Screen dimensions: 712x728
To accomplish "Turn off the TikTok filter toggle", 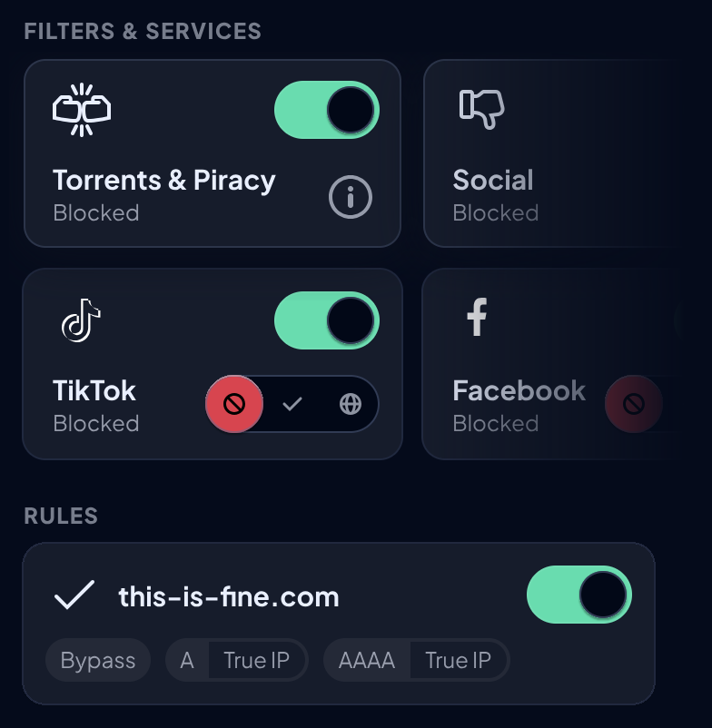I will 327,320.
